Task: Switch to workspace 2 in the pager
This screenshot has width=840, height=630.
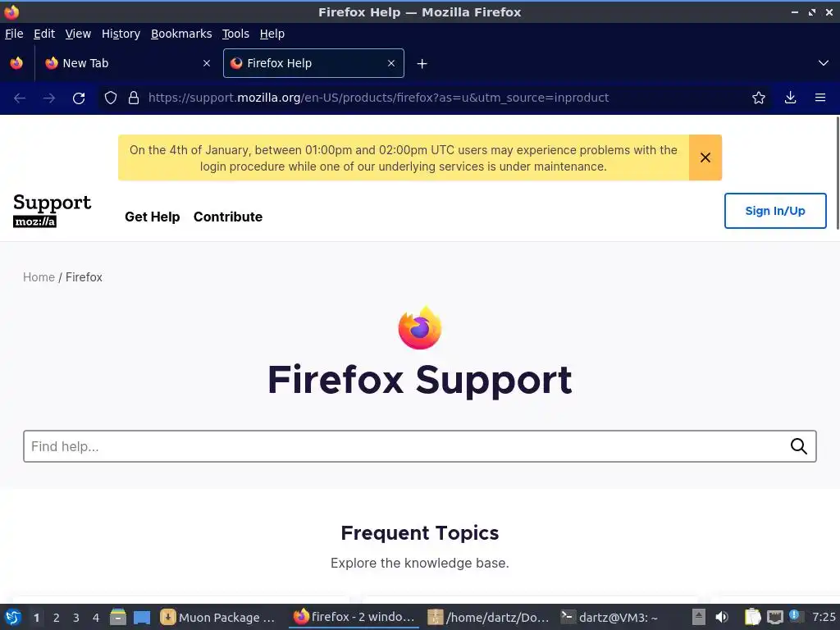Action: [57, 618]
